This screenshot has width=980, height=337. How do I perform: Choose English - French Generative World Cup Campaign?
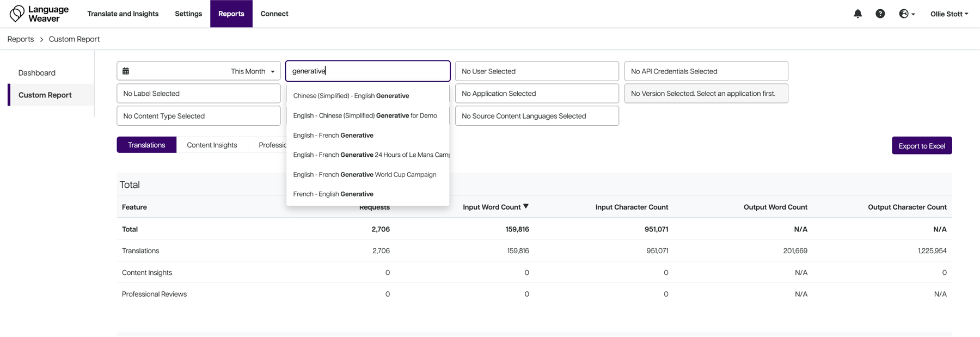[x=364, y=175]
